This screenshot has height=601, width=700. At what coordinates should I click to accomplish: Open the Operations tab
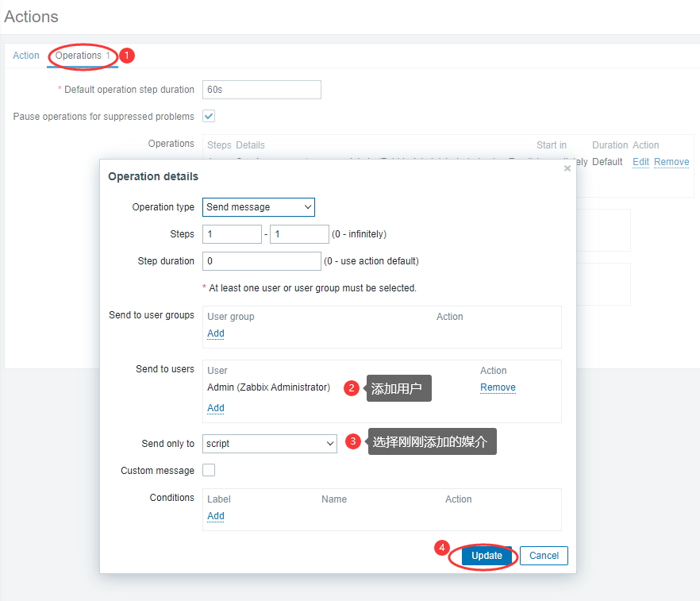[83, 56]
